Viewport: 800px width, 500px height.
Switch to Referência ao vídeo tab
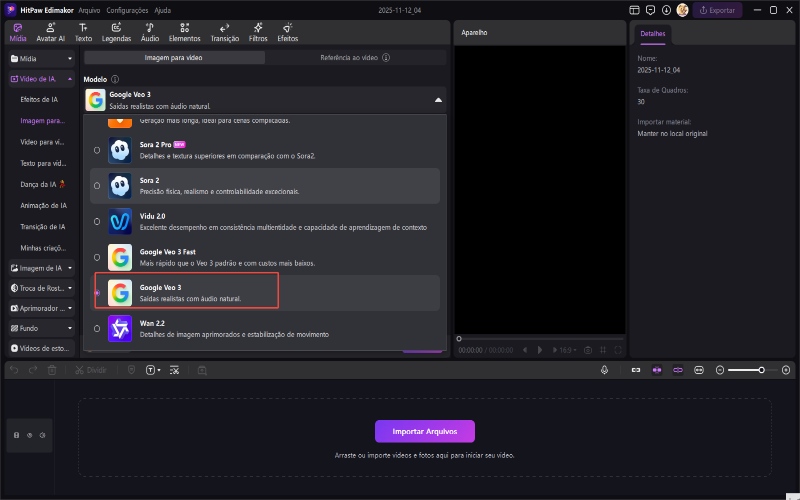(354, 58)
